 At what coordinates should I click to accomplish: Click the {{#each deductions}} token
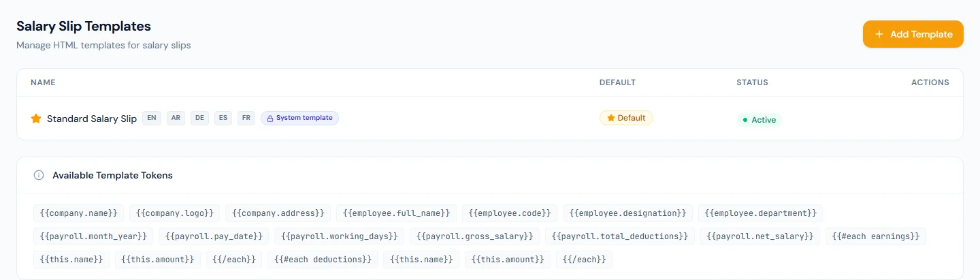323,260
